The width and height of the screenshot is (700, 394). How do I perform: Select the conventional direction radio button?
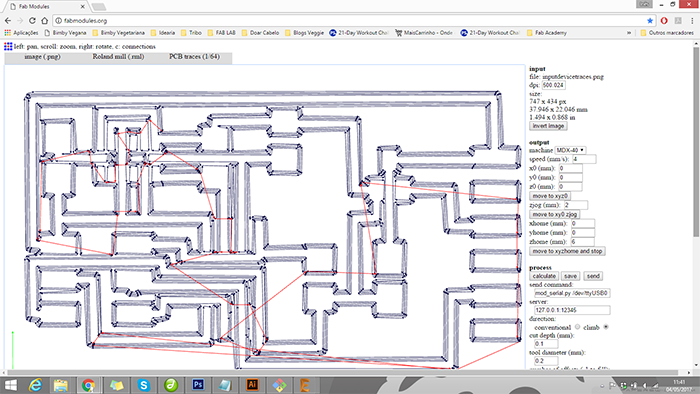click(577, 327)
